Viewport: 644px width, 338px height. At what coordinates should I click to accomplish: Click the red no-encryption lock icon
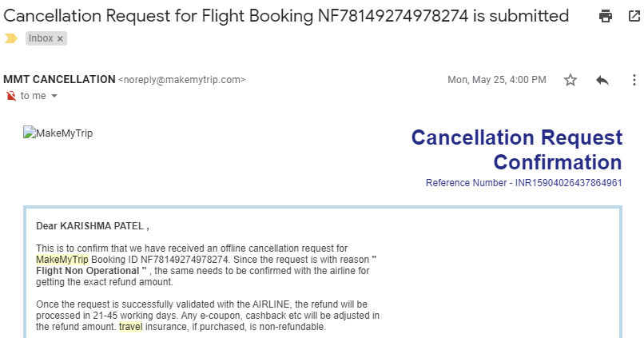(10, 96)
